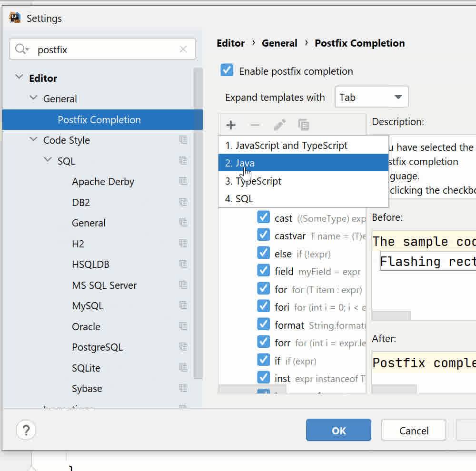Uncheck the else template checkbox
The width and height of the screenshot is (476, 471).
click(x=263, y=253)
